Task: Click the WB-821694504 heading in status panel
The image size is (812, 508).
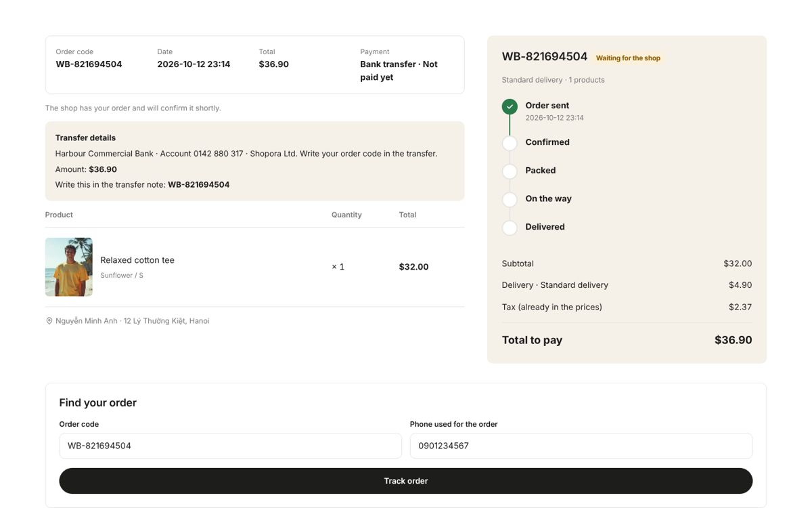Action: 545,57
